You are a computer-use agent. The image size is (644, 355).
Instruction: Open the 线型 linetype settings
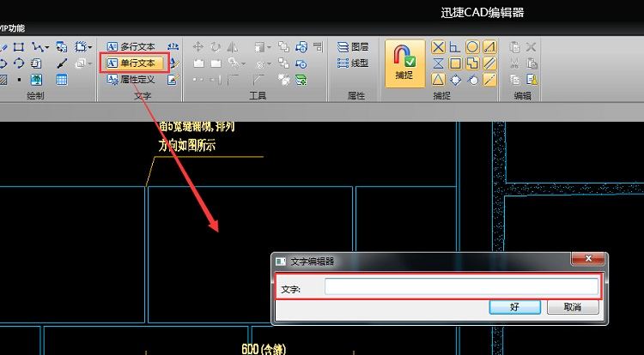point(353,63)
